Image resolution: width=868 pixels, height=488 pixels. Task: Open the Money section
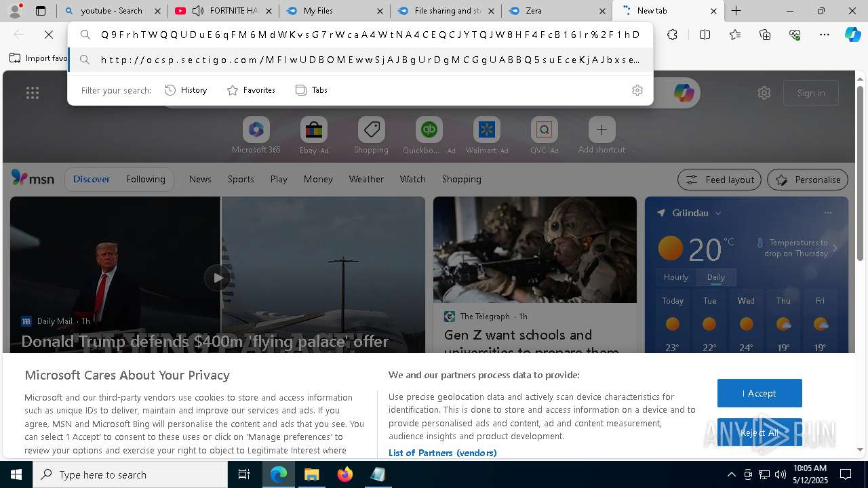pos(318,179)
